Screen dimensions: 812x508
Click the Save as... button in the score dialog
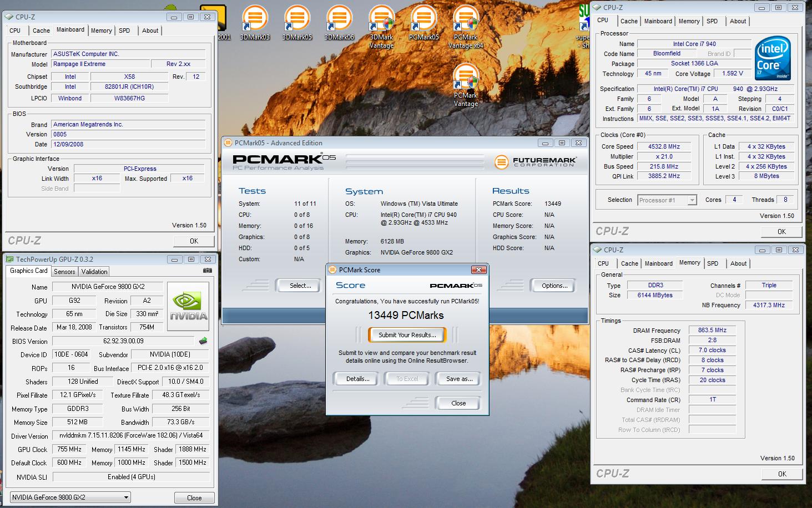pos(459,379)
